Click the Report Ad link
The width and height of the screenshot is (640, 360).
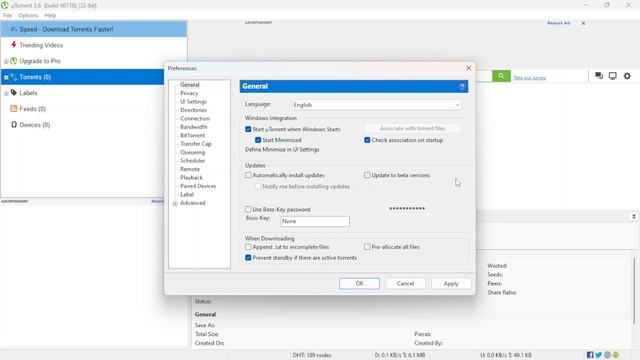(x=558, y=23)
